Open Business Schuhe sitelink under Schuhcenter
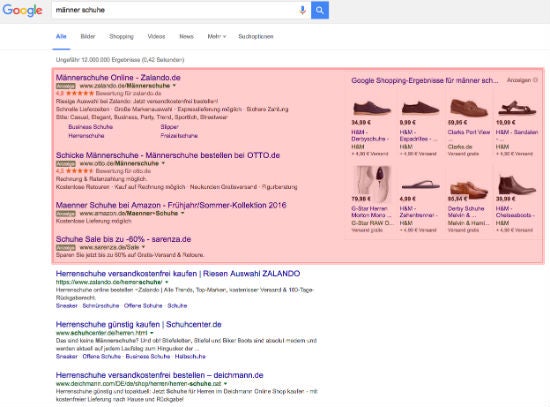550x407 pixels. pos(148,356)
